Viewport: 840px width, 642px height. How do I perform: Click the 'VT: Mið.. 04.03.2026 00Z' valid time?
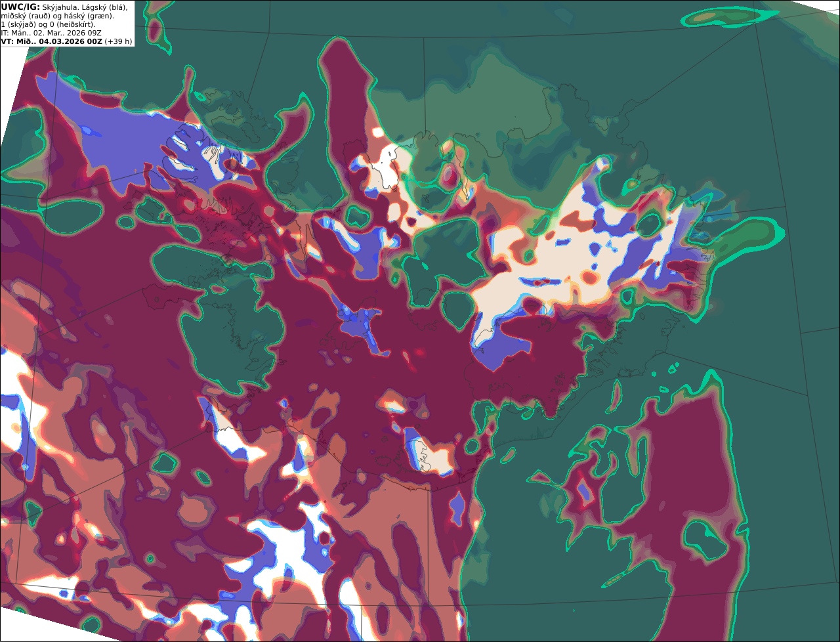point(52,41)
